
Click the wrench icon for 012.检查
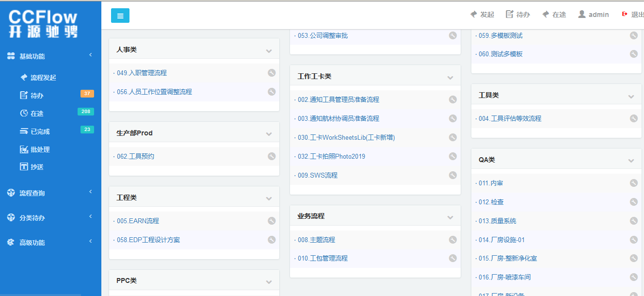pos(634,202)
